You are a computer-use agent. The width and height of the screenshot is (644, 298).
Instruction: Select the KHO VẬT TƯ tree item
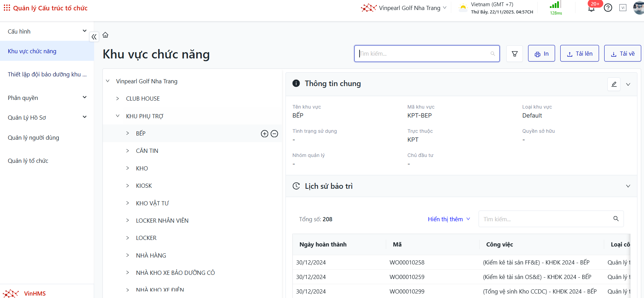click(152, 203)
